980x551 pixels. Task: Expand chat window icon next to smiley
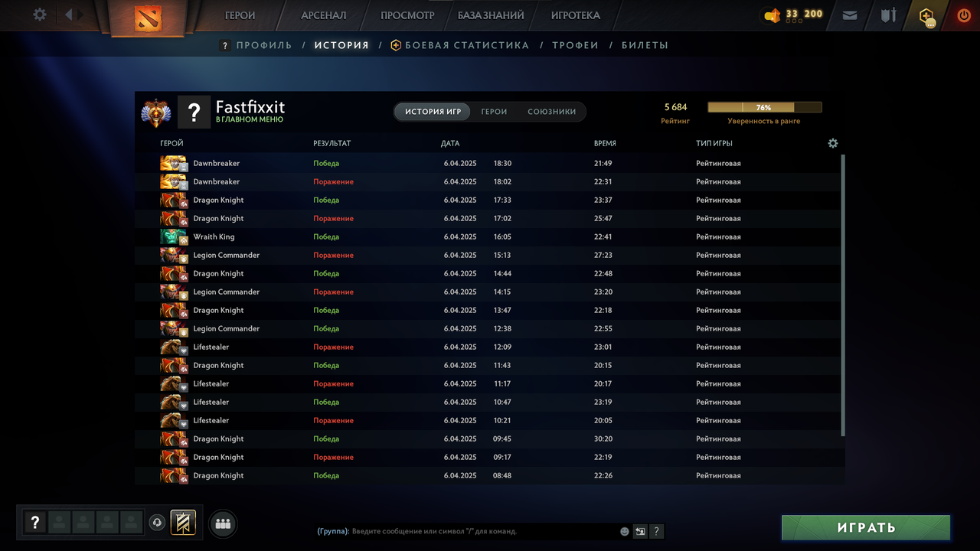[640, 531]
